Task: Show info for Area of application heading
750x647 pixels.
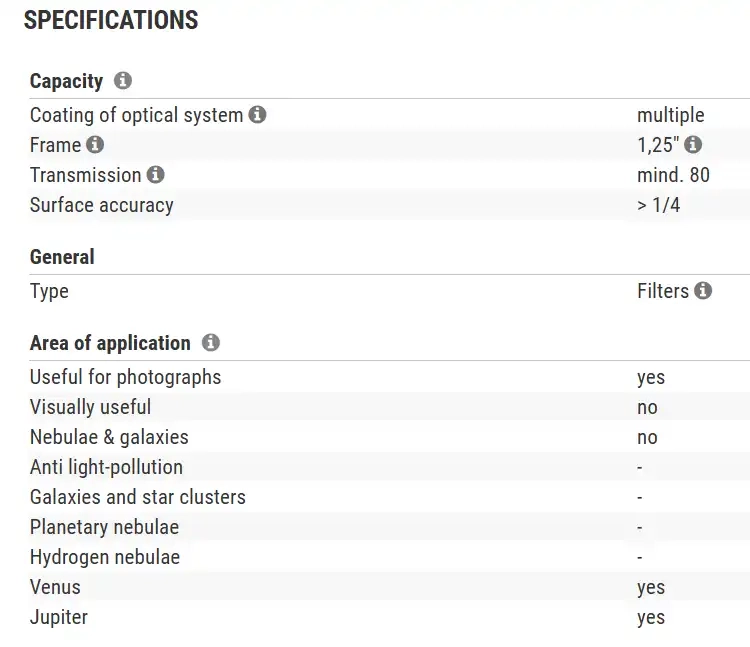Action: coord(210,343)
